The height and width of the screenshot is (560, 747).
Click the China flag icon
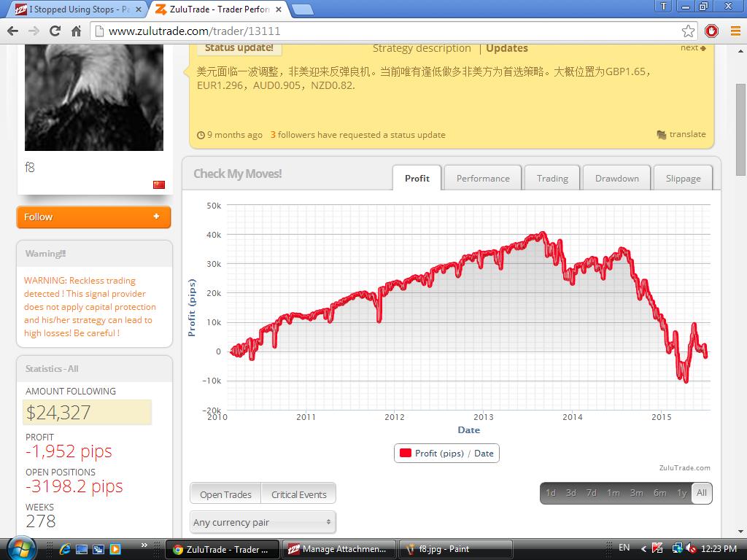pyautogui.click(x=158, y=184)
